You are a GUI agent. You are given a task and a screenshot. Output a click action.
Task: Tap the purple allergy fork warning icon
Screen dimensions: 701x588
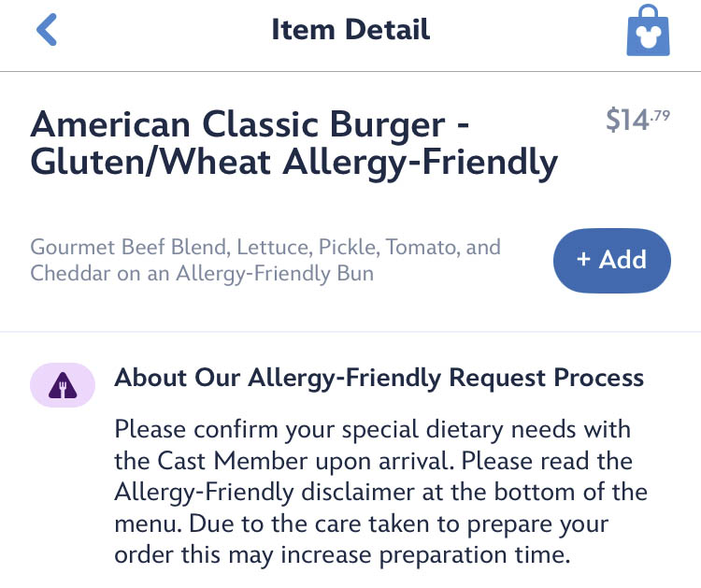coord(64,385)
